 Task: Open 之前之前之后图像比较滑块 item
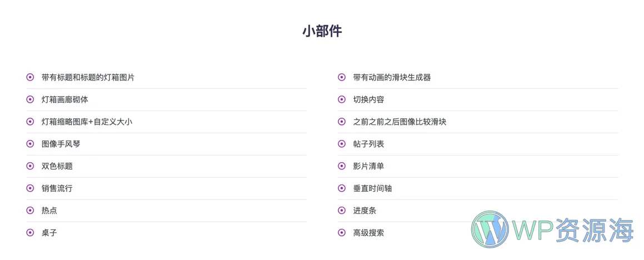click(x=400, y=122)
